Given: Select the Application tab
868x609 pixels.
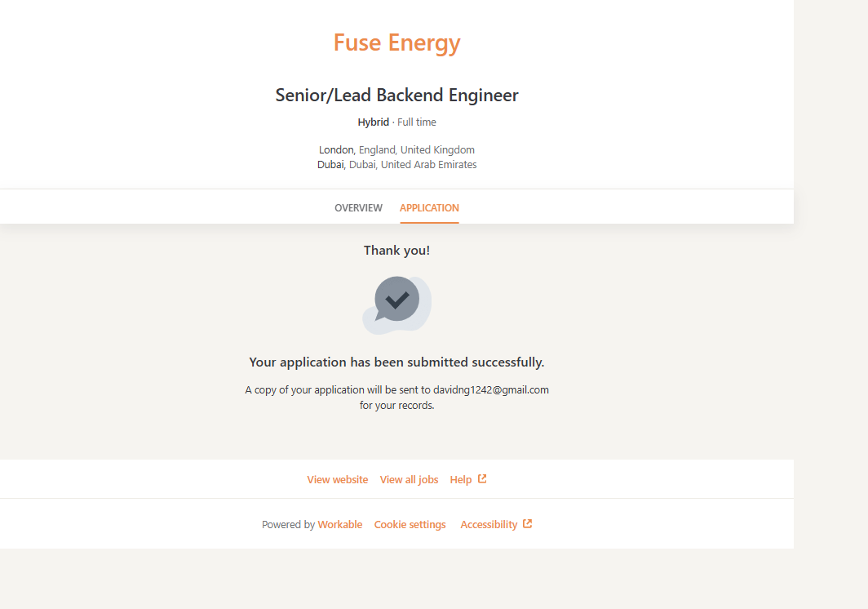Looking at the screenshot, I should pyautogui.click(x=429, y=208).
